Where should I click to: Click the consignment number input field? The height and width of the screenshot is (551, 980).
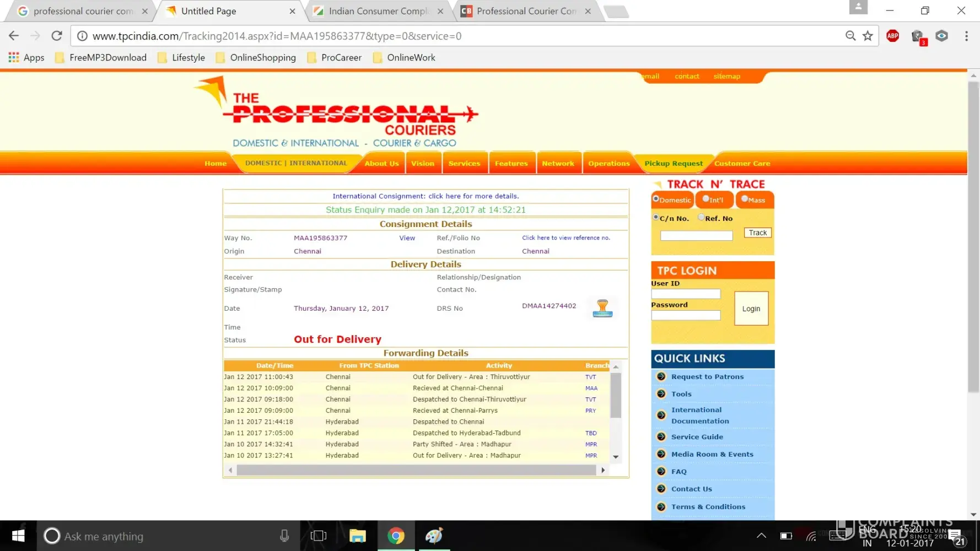(697, 236)
